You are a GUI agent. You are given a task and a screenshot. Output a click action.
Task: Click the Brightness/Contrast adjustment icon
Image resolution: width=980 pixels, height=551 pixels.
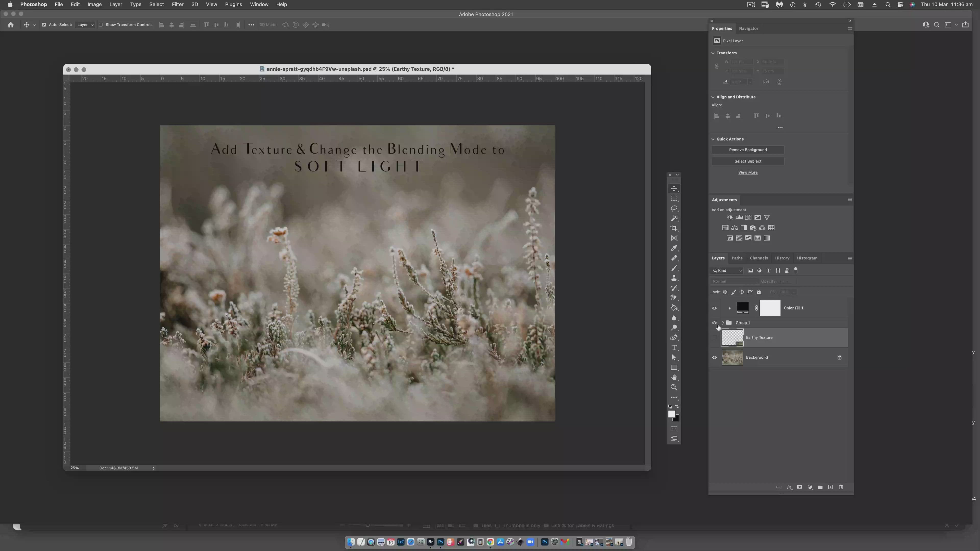coord(730,218)
